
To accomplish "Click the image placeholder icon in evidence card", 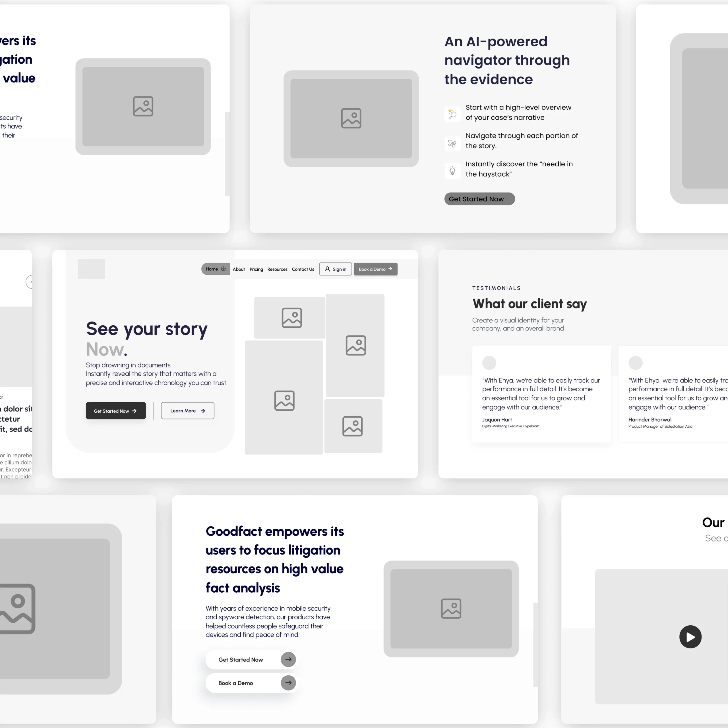I will [351, 118].
